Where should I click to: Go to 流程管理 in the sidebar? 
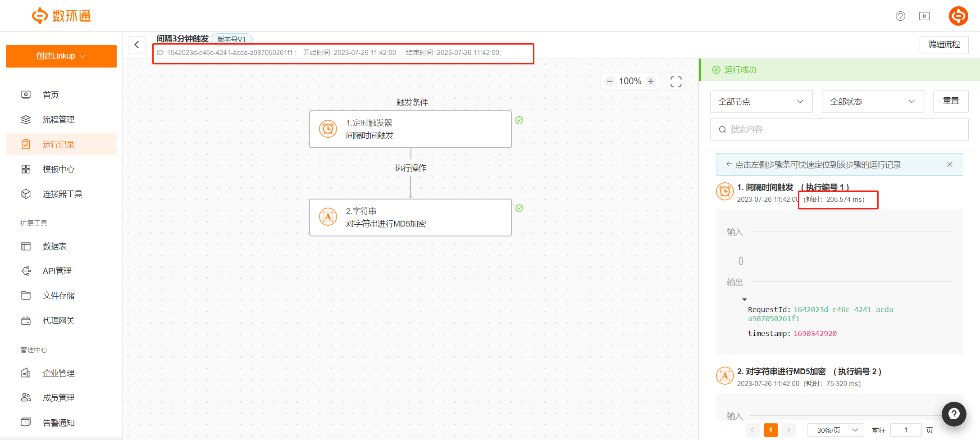59,119
